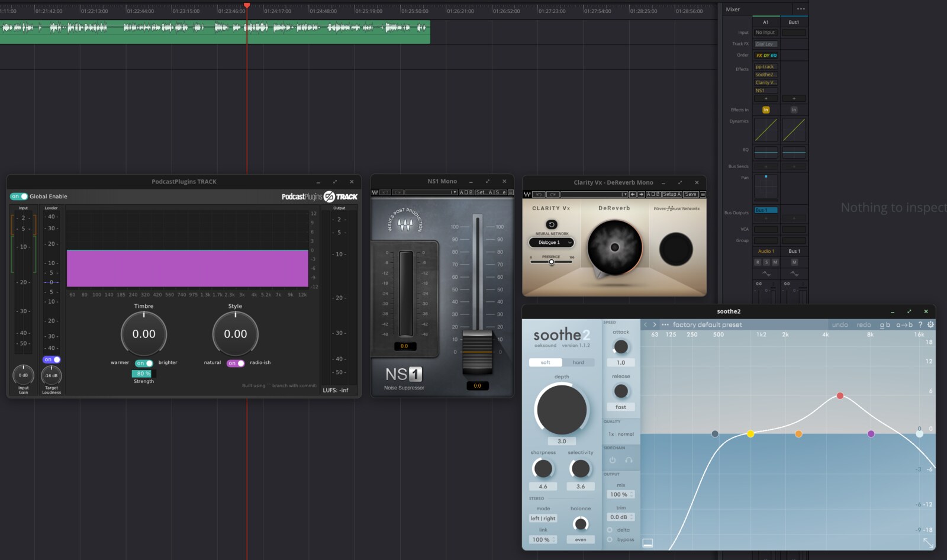Click the Clarity Vx Presence slider handle

(552, 262)
